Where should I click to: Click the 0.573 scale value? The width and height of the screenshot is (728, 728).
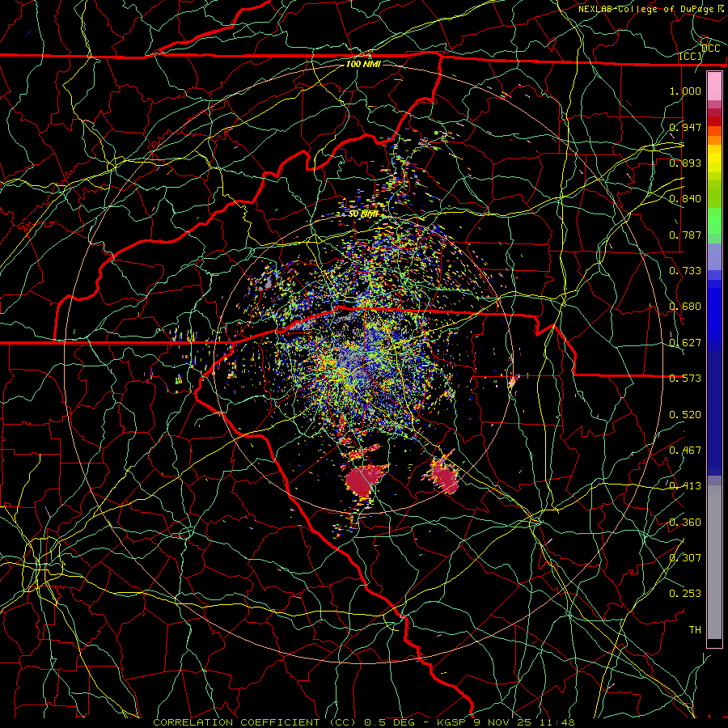pos(685,379)
